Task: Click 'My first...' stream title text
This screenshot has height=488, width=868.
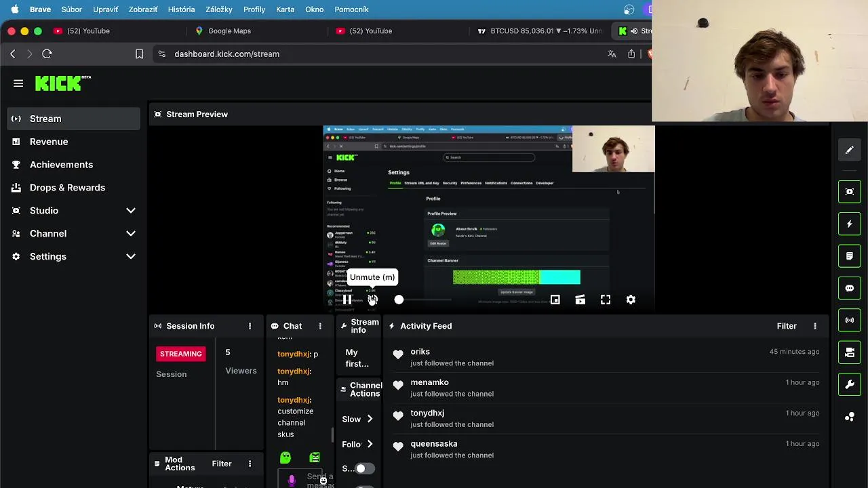Action: tap(357, 358)
